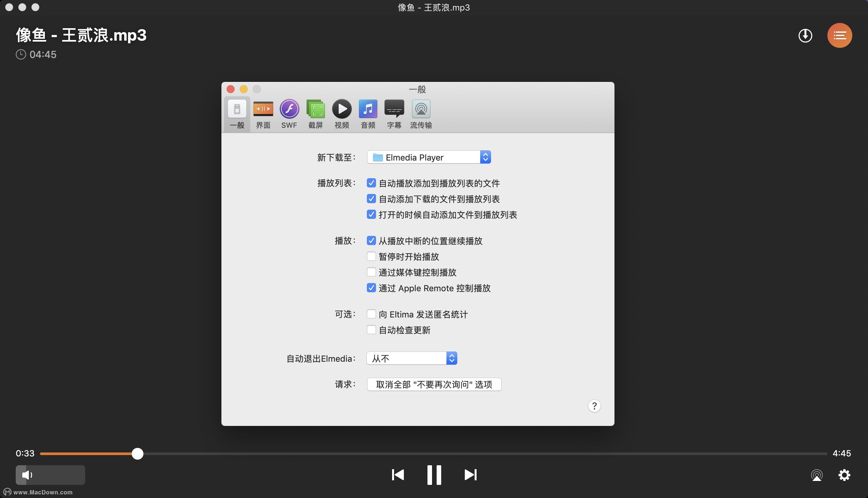Click the playback progress slider handle
The width and height of the screenshot is (868, 498).
click(x=138, y=454)
